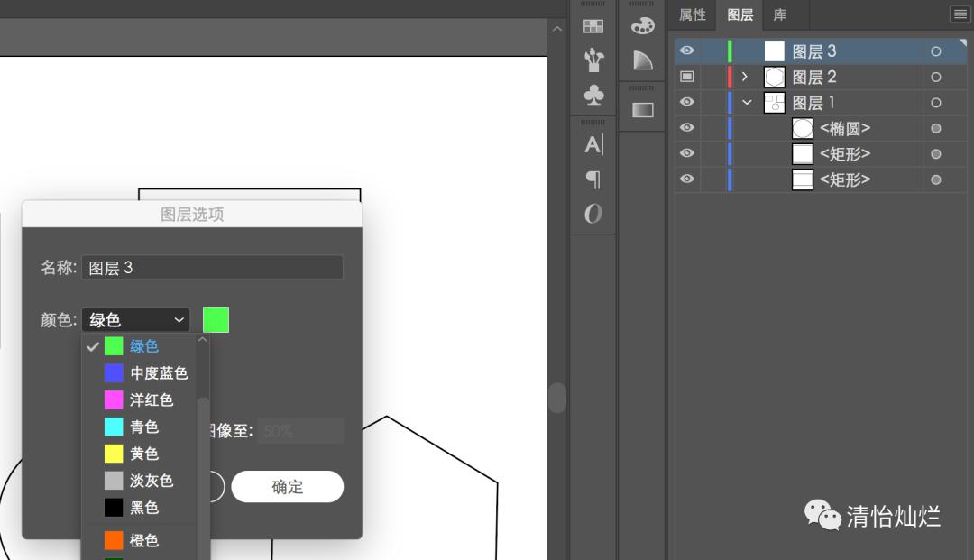Click the 图层 3 thumbnail
Screen dimensions: 974x560
774,51
